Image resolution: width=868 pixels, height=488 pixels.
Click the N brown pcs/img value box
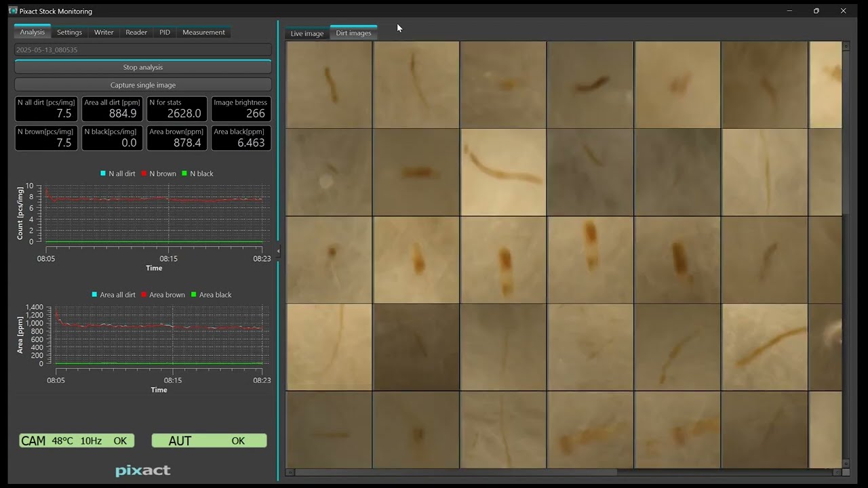(45, 138)
